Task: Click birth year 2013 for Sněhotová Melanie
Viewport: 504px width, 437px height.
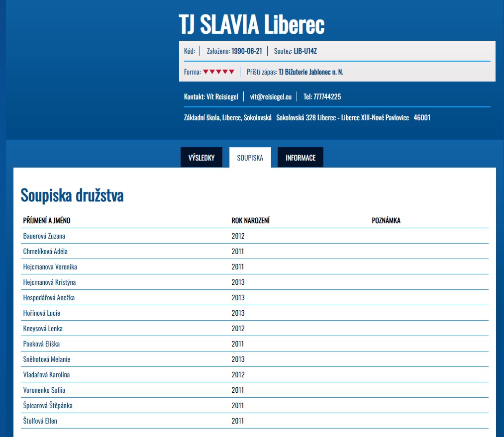Action: [238, 359]
